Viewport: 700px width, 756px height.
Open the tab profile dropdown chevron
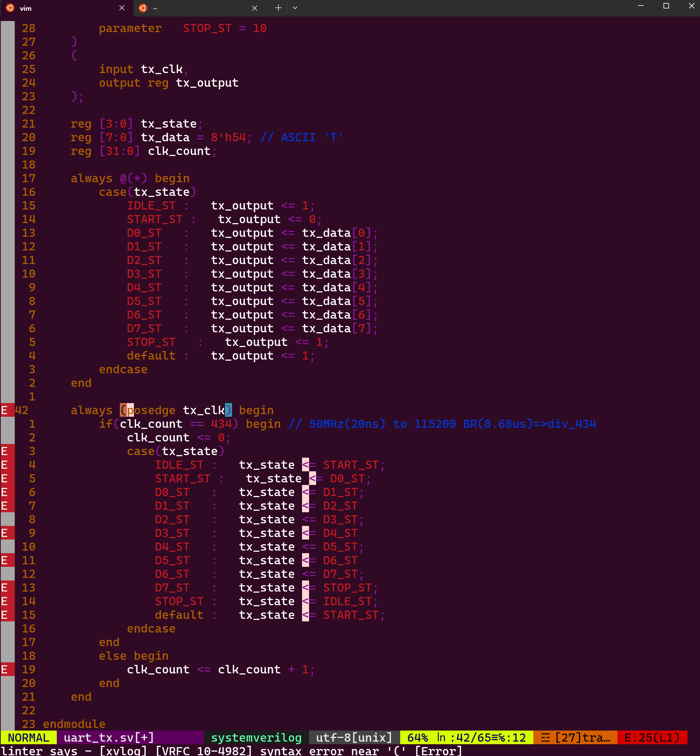tap(295, 8)
